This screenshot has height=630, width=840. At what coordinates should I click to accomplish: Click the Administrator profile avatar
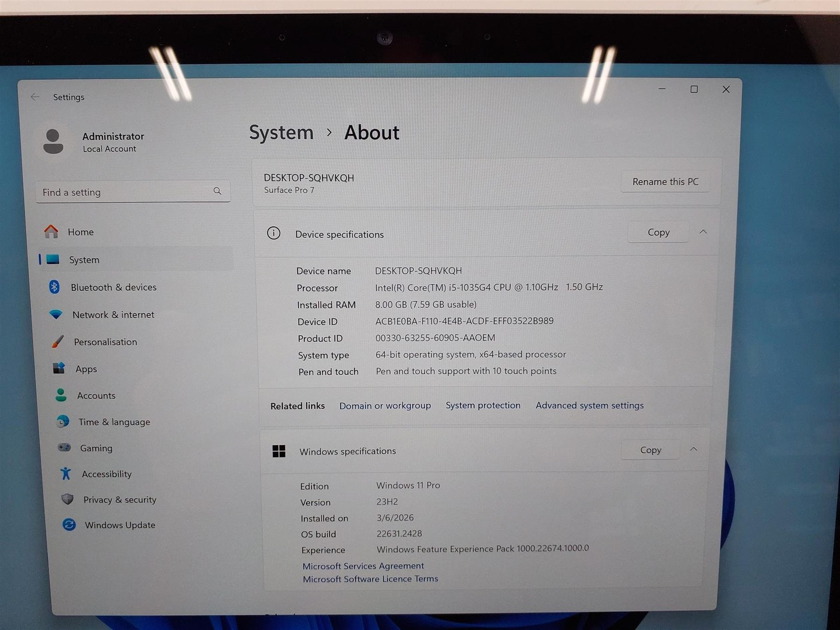[53, 142]
